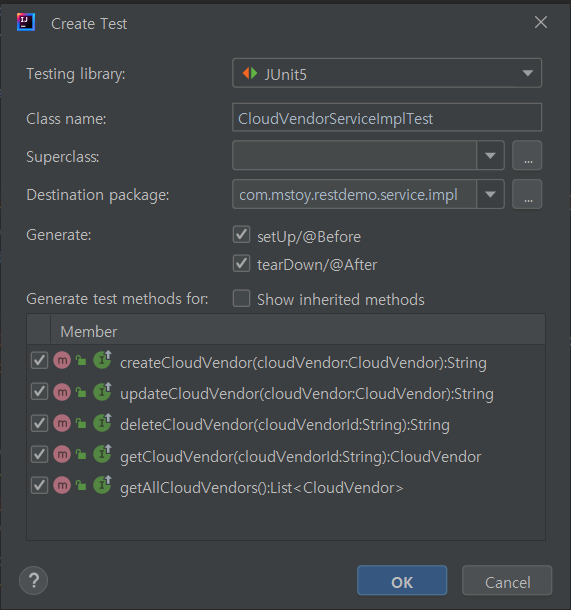Uncheck the getAllCloudVendors method checkbox

39,485
